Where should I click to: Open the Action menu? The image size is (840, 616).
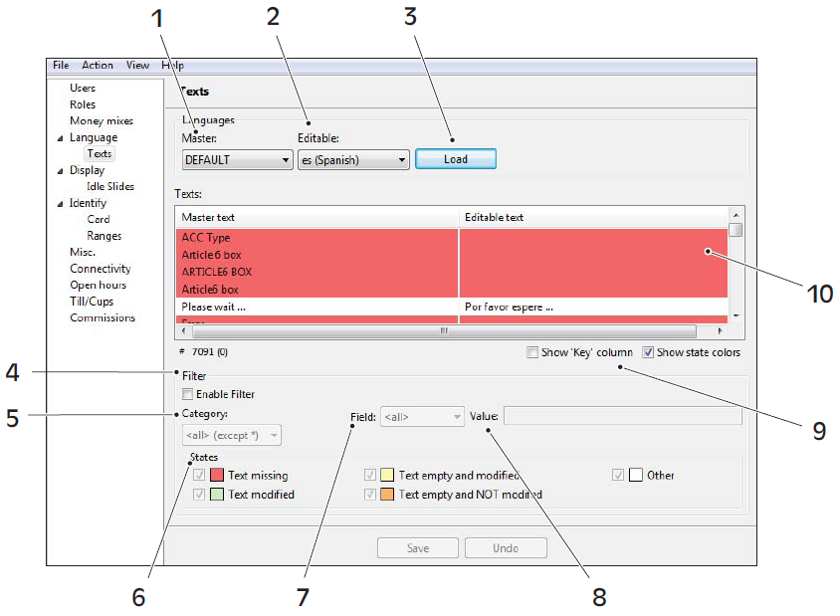coord(98,65)
